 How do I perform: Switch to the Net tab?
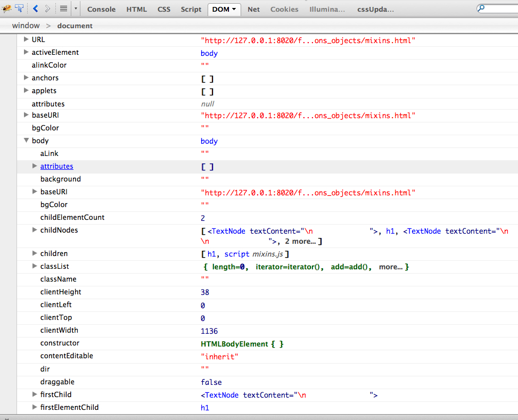click(253, 9)
